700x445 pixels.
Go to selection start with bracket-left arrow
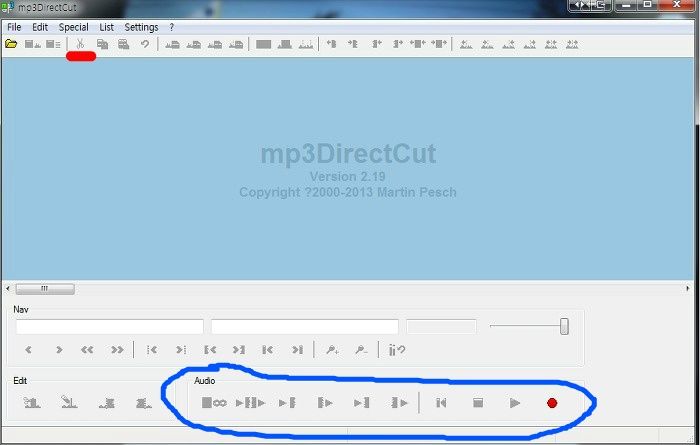(x=210, y=350)
